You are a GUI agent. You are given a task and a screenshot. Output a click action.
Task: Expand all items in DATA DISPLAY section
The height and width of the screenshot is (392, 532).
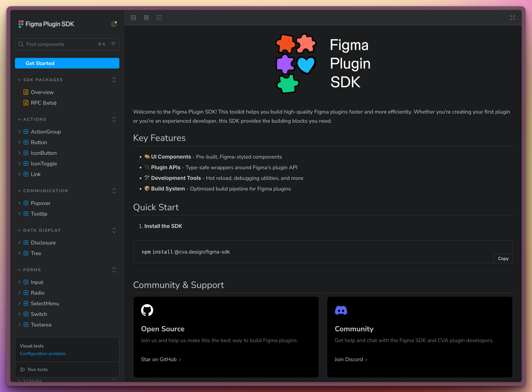(114, 231)
